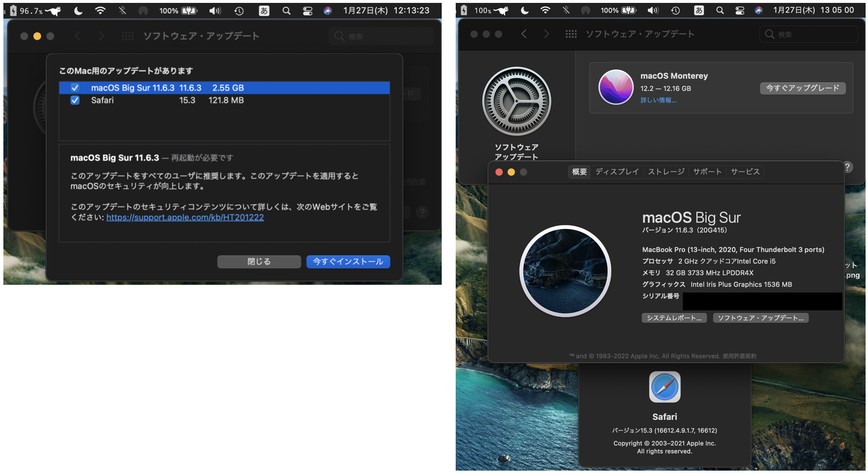This screenshot has width=868, height=474.
Task: Open Wi-Fi menu in left screenshot menu bar
Action: (100, 11)
